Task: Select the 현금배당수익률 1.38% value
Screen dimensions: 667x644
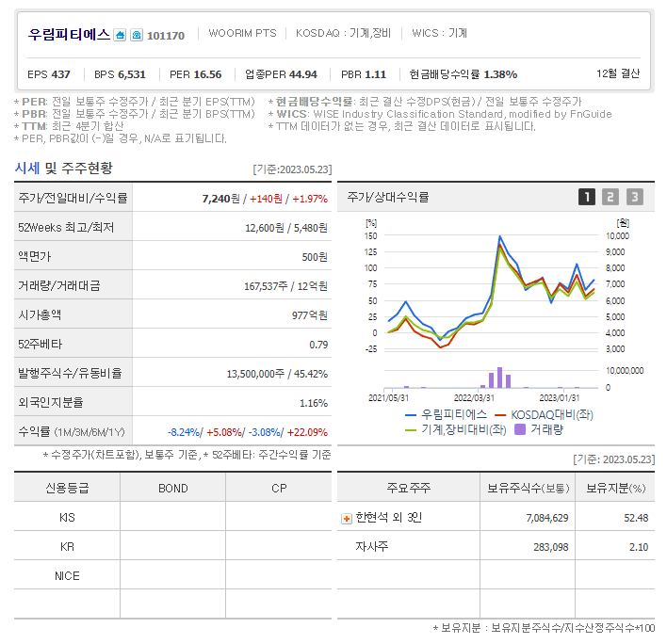Action: (x=464, y=74)
